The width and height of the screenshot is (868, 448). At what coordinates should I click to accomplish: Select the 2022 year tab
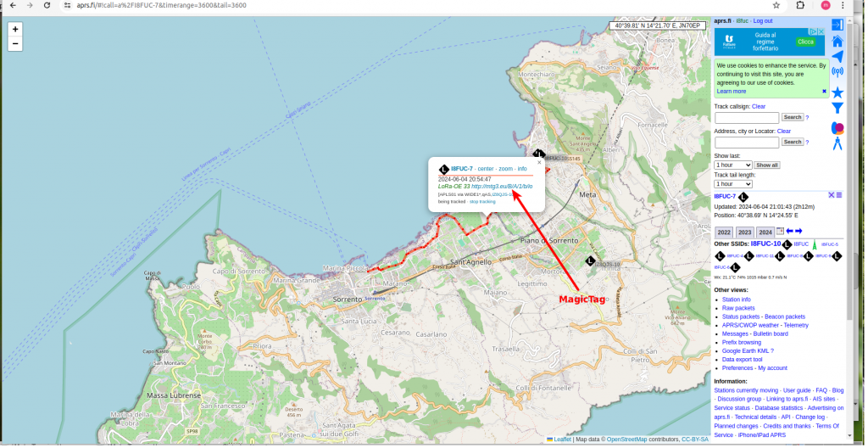pyautogui.click(x=724, y=232)
